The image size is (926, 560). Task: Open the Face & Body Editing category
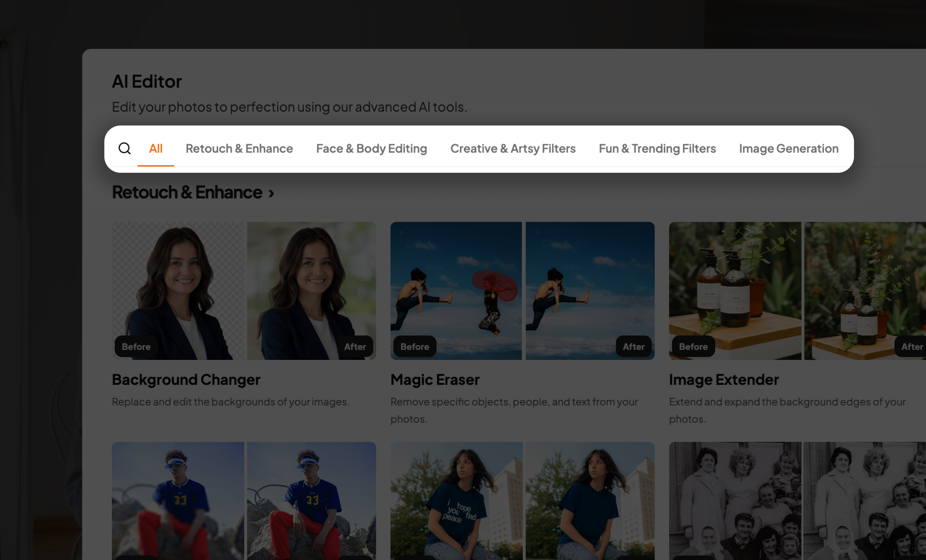tap(371, 148)
